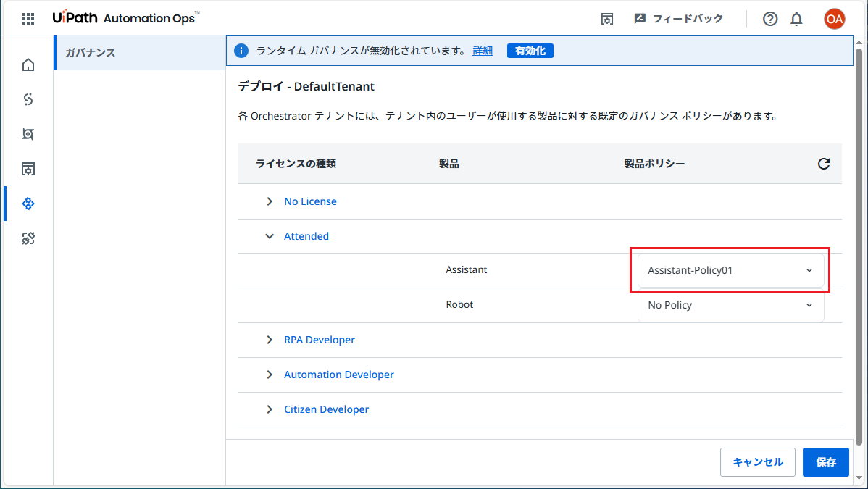Click the Assistant product label

coord(466,269)
